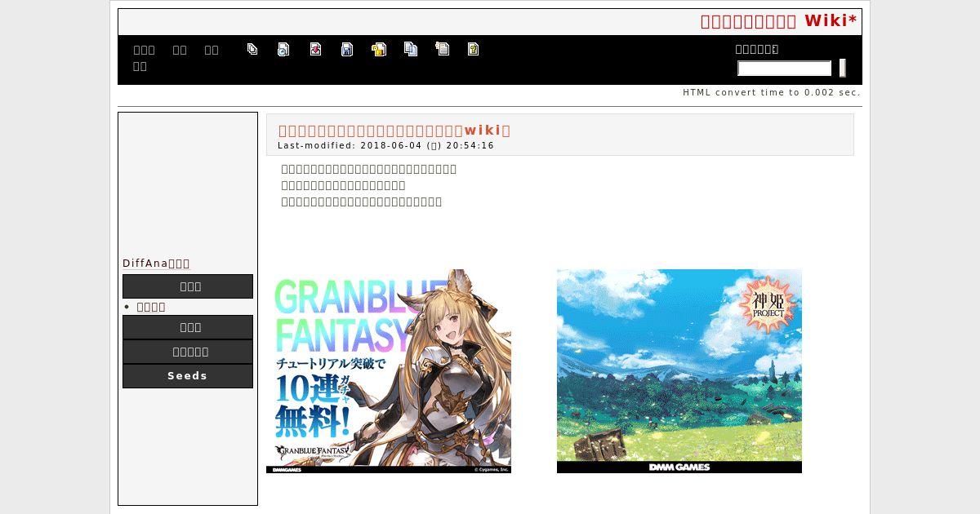980x514 pixels.
Task: Click the blue double-document copy icon
Action: tap(411, 49)
